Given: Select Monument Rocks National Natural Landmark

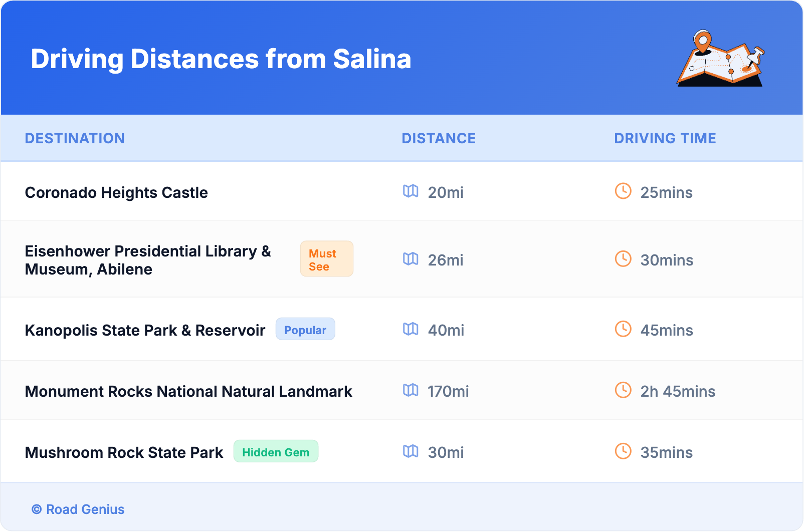Looking at the screenshot, I should pos(188,392).
